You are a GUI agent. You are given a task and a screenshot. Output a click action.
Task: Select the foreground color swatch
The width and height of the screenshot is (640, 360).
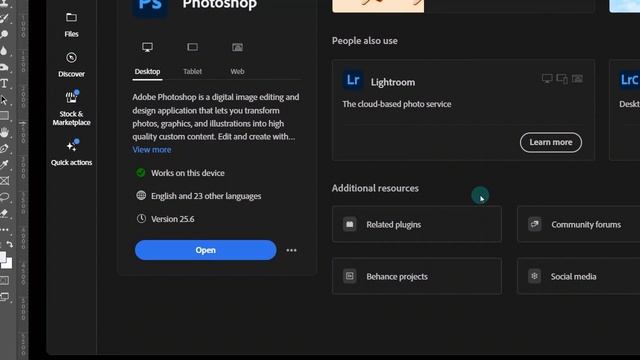point(2,257)
